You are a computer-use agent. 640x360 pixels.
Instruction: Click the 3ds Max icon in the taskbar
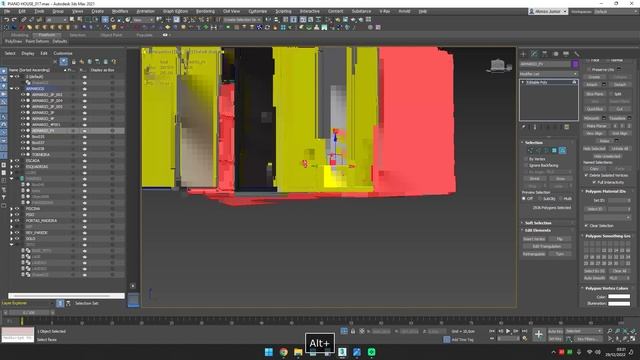point(342,352)
